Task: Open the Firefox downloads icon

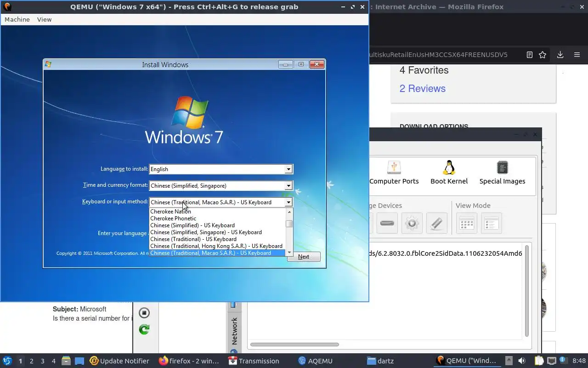Action: [x=560, y=55]
